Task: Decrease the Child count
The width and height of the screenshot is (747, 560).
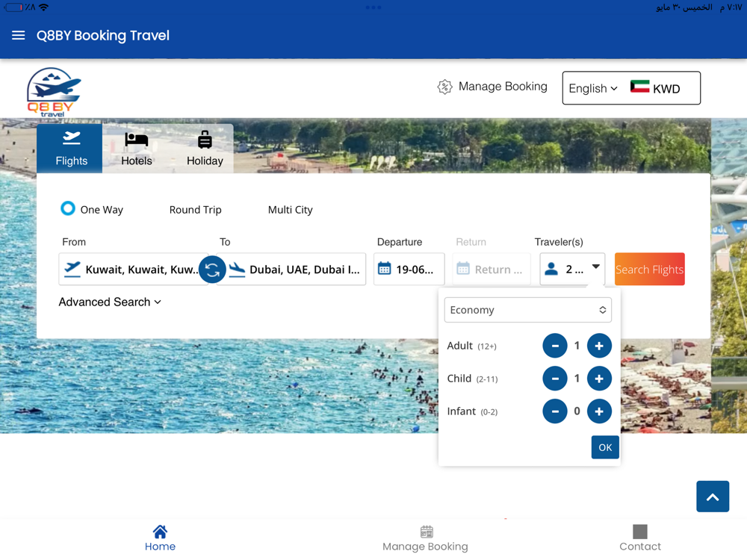Action: [555, 379]
